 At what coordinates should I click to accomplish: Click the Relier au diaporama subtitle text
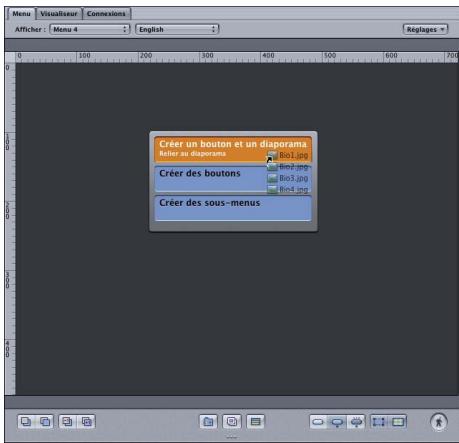pyautogui.click(x=192, y=154)
